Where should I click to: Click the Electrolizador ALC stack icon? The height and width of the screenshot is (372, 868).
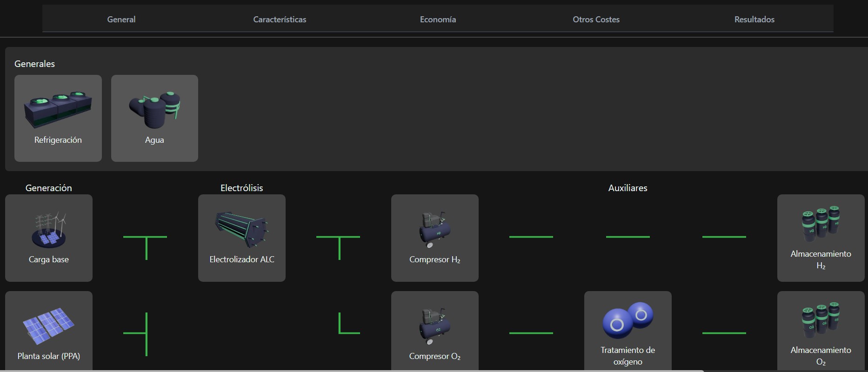click(x=241, y=229)
